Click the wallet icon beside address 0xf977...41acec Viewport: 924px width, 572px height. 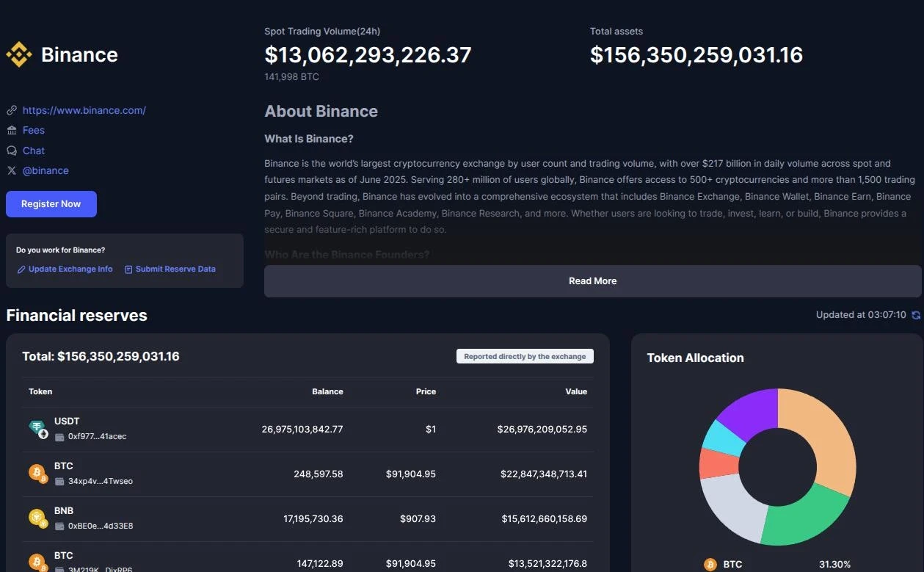pyautogui.click(x=60, y=436)
